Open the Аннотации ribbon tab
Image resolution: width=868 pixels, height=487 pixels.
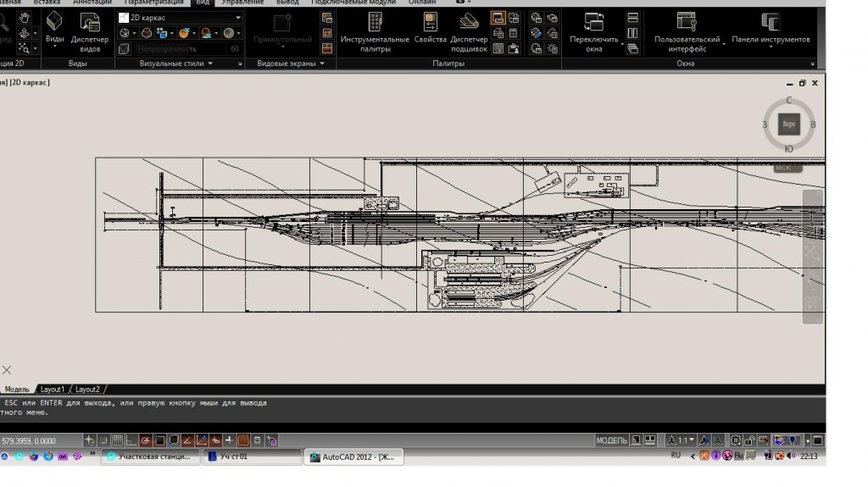click(x=92, y=3)
